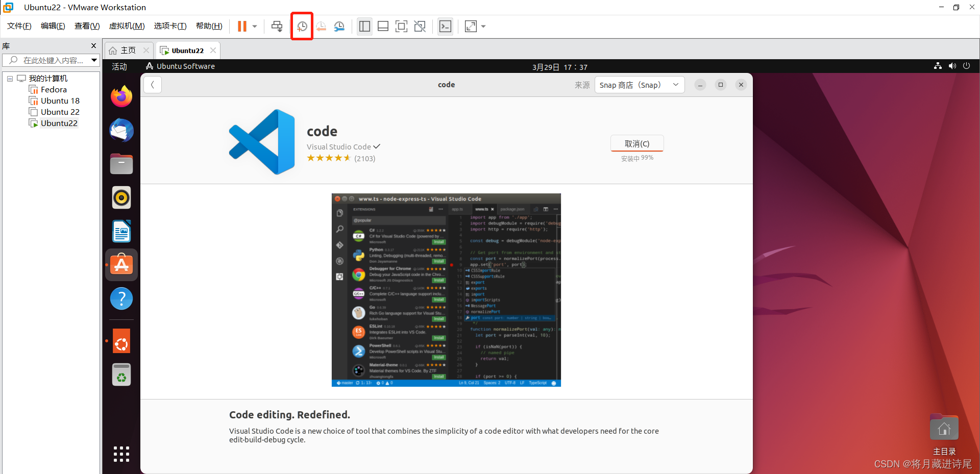
Task: Click the installation progress bar
Action: tap(637, 152)
